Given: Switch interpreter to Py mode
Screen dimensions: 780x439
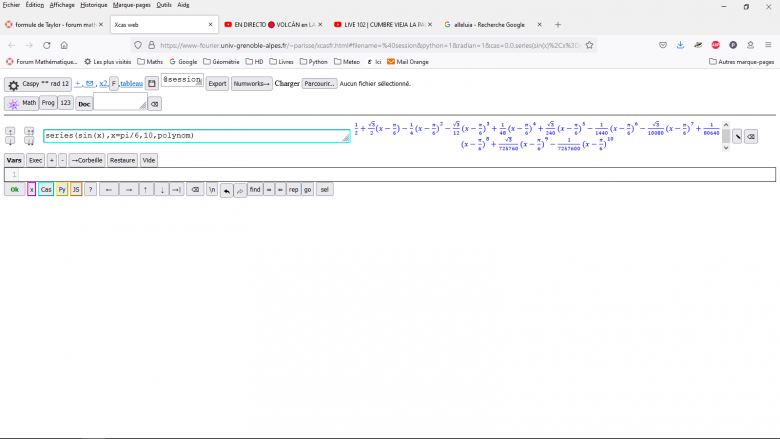Looking at the screenshot, I should [x=62, y=190].
